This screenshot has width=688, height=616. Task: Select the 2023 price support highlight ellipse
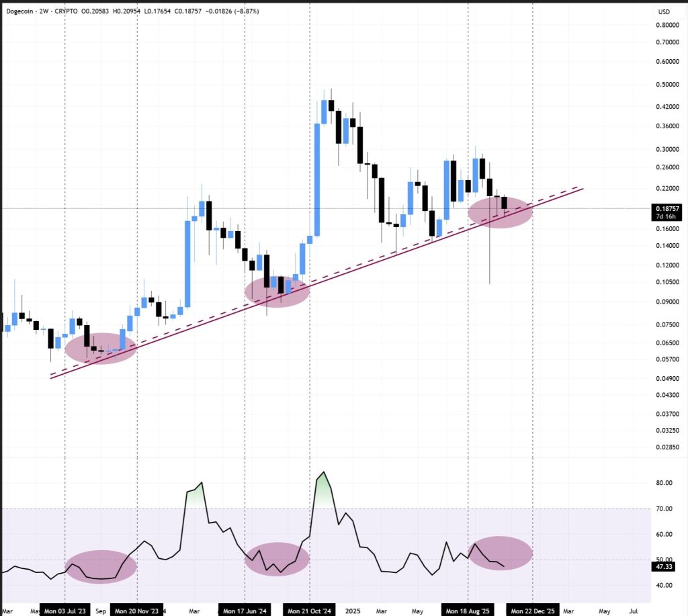point(101,348)
